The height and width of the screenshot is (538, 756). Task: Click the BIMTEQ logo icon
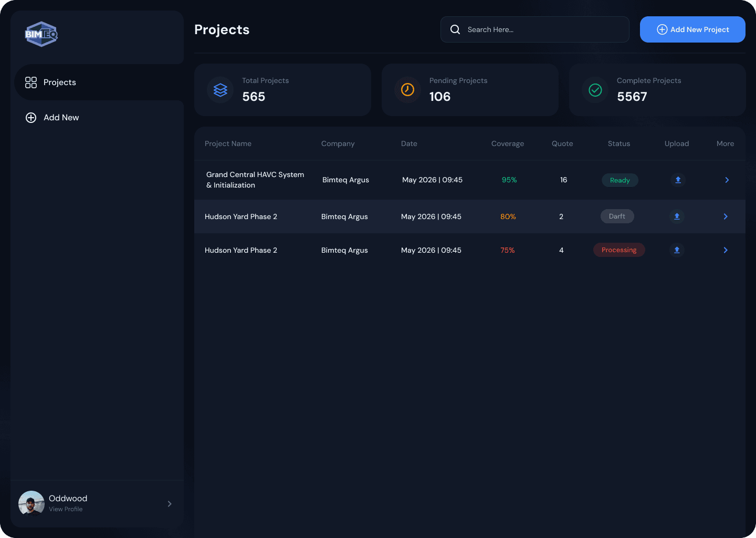click(41, 34)
